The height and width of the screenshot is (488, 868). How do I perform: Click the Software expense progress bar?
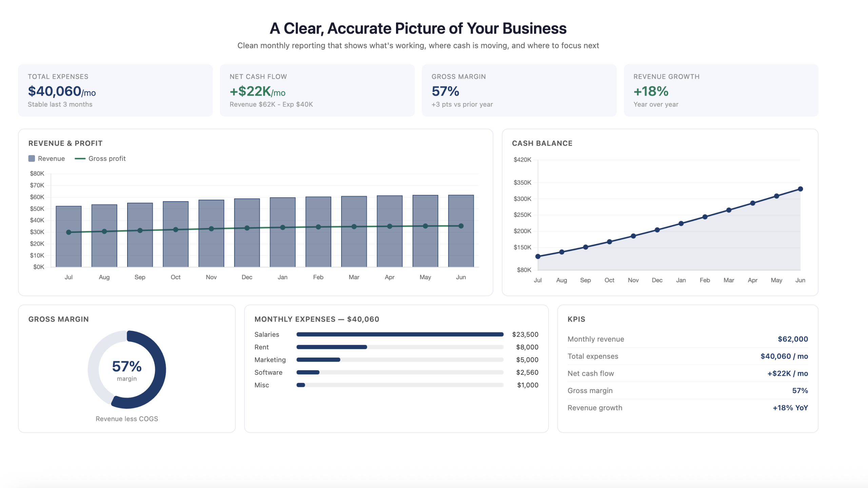(400, 372)
